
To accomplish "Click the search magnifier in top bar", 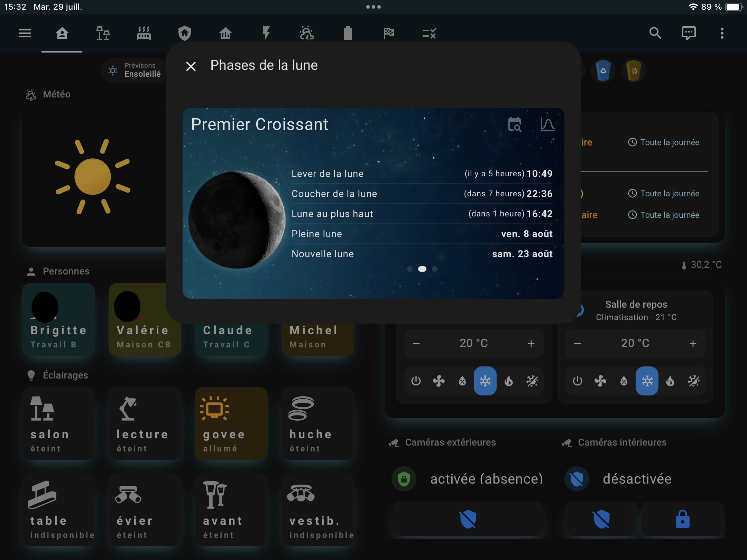I will click(x=655, y=33).
